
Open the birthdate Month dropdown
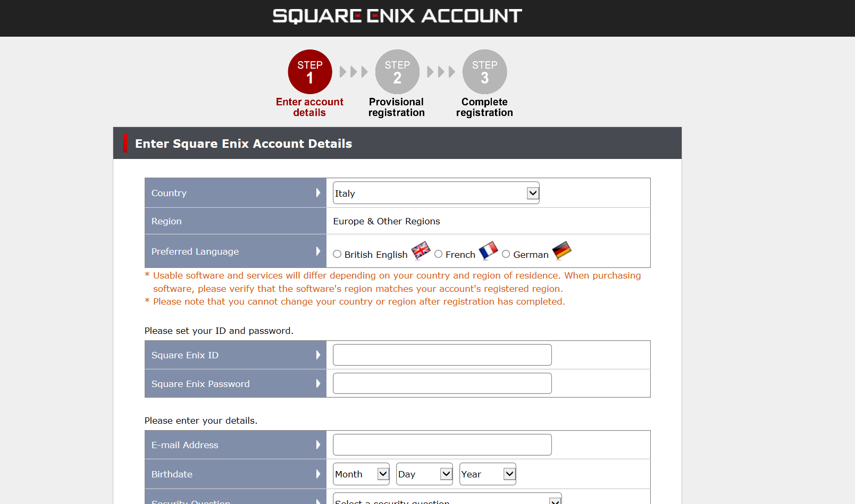(362, 474)
